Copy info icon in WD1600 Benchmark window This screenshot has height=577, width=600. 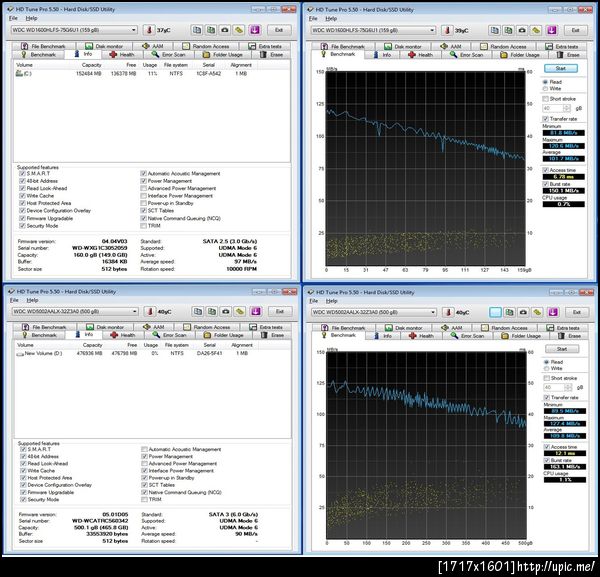click(x=494, y=30)
